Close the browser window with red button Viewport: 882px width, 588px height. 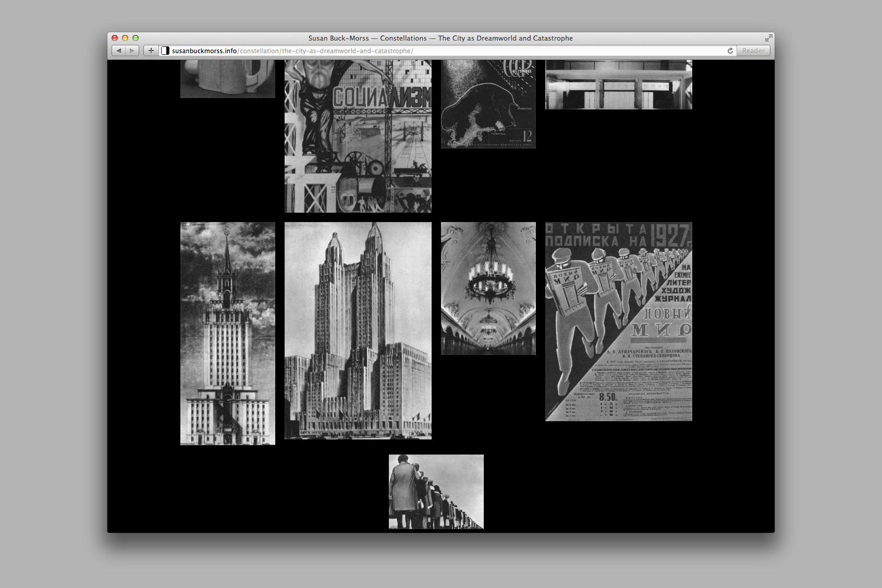(115, 38)
